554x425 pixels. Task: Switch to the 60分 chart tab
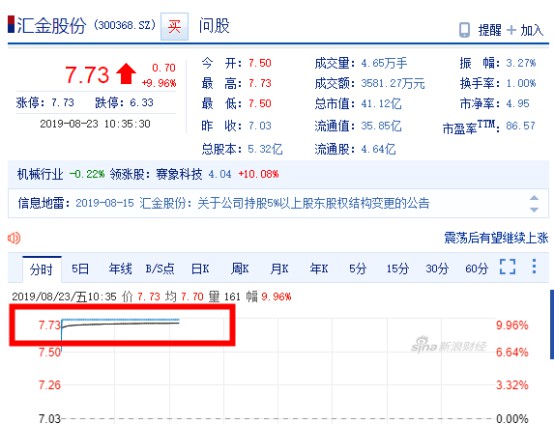tap(477, 269)
